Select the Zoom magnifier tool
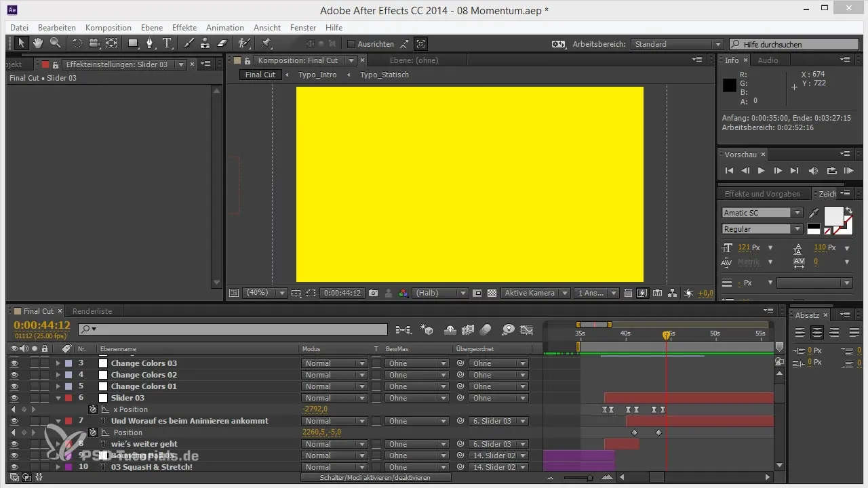Screen dimensions: 868x488 point(56,43)
